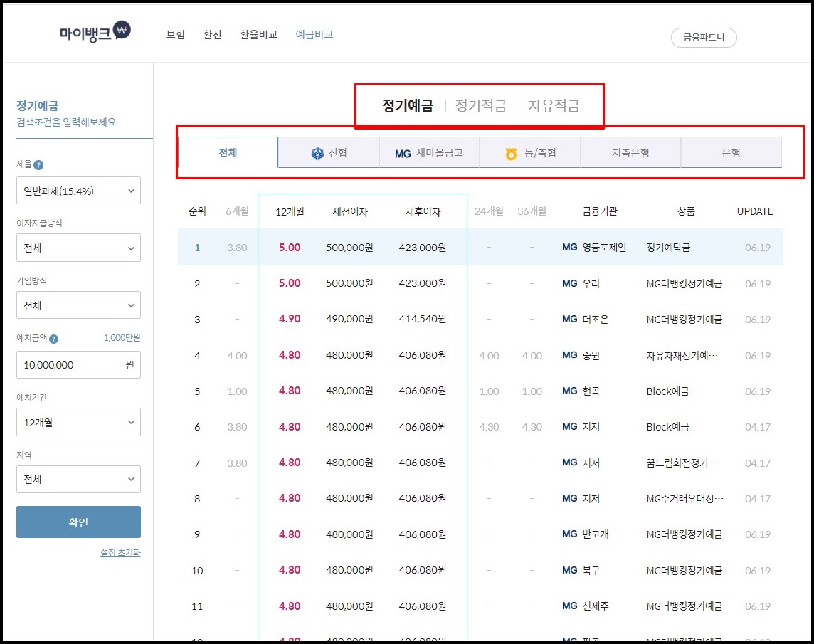814x644 pixels.
Task: Open the 예치기간 dropdown showing 12개월
Action: pyautogui.click(x=78, y=422)
